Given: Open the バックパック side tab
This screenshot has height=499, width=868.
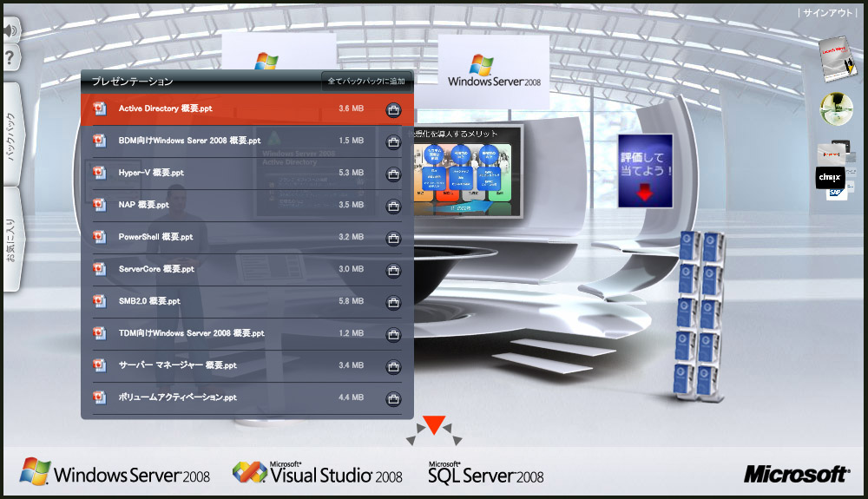Looking at the screenshot, I should 12,135.
